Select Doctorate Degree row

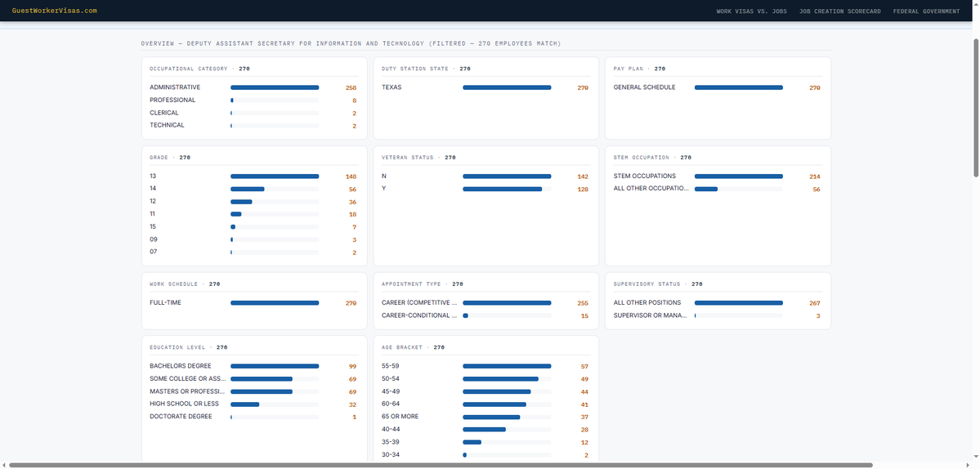(x=254, y=417)
